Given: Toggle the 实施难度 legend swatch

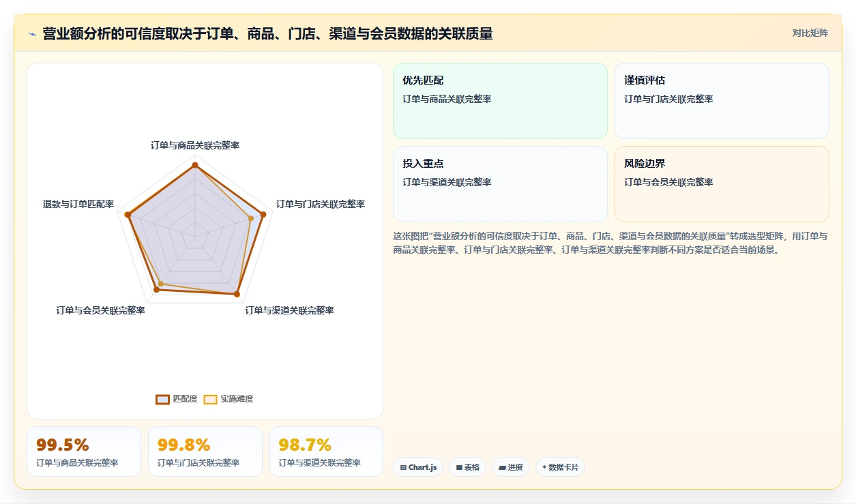Looking at the screenshot, I should [211, 399].
